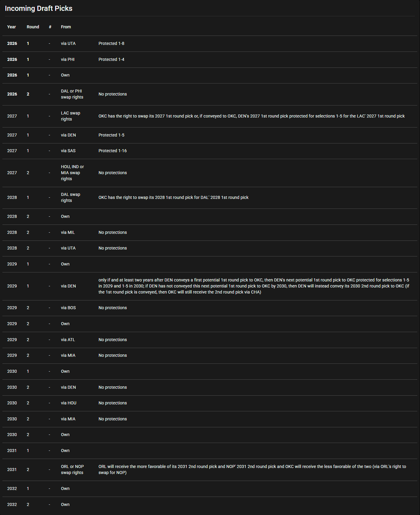Select the 2026 DAL or PHI swap rights row
The width and height of the screenshot is (420, 515).
pyautogui.click(x=210, y=94)
